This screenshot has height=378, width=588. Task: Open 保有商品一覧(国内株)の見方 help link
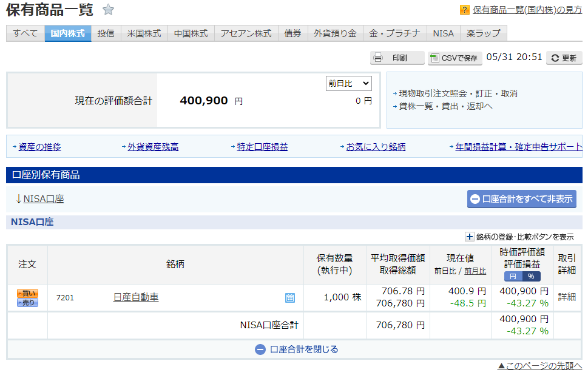point(527,10)
